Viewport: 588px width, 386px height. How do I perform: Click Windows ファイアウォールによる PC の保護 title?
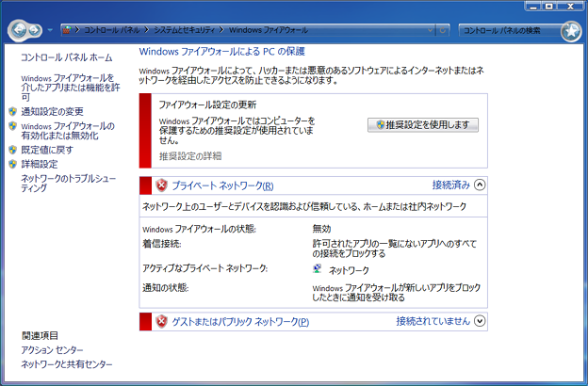tap(222, 52)
